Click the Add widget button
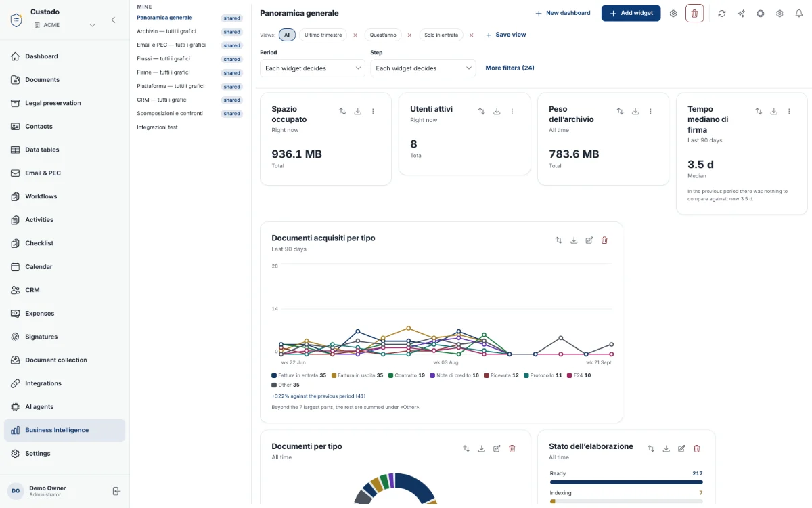 point(631,13)
